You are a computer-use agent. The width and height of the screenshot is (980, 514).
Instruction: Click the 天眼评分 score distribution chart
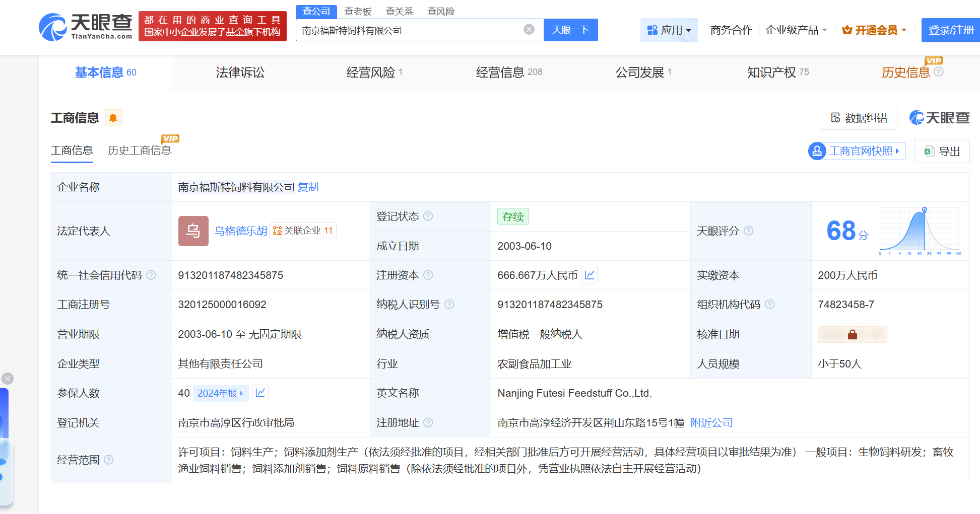(919, 231)
